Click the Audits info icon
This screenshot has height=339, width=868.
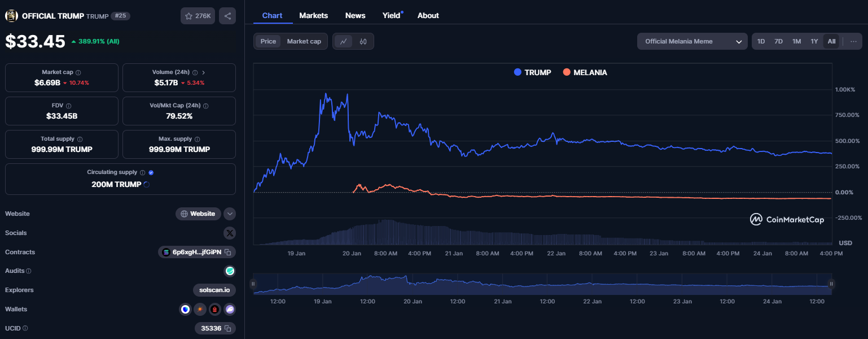(x=28, y=271)
